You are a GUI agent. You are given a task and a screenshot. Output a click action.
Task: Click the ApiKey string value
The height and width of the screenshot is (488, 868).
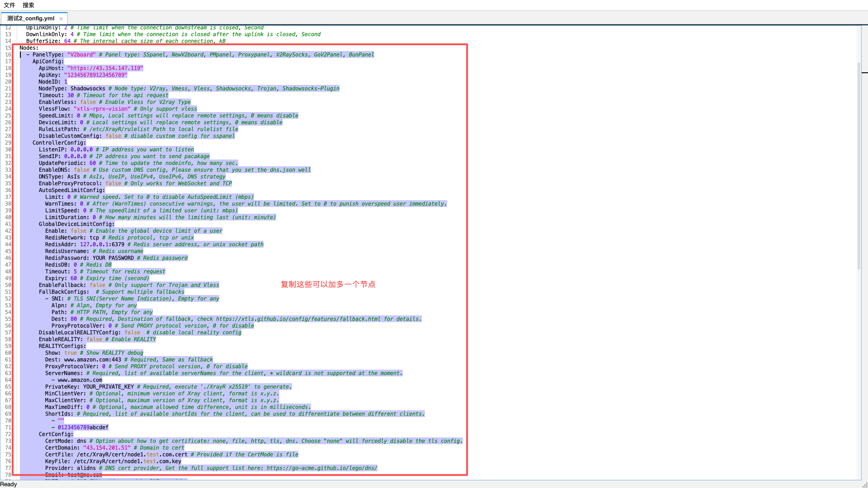coord(96,75)
